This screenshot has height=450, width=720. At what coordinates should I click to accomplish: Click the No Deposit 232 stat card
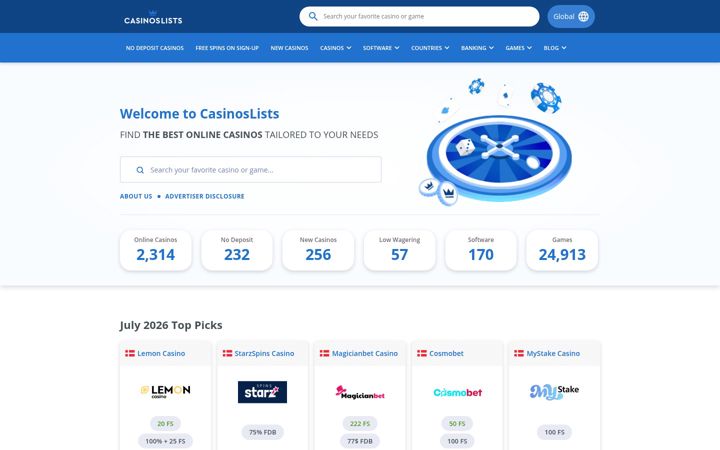point(237,250)
